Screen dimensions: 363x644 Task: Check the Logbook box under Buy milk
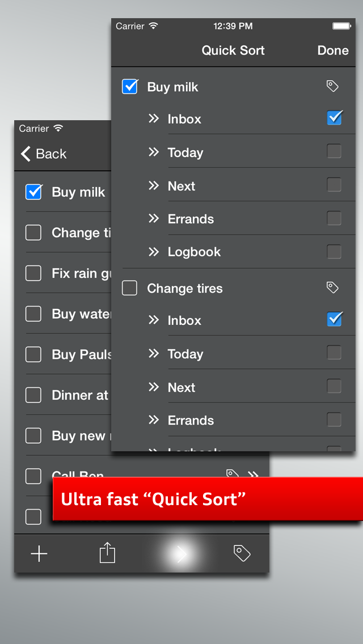pyautogui.click(x=334, y=251)
